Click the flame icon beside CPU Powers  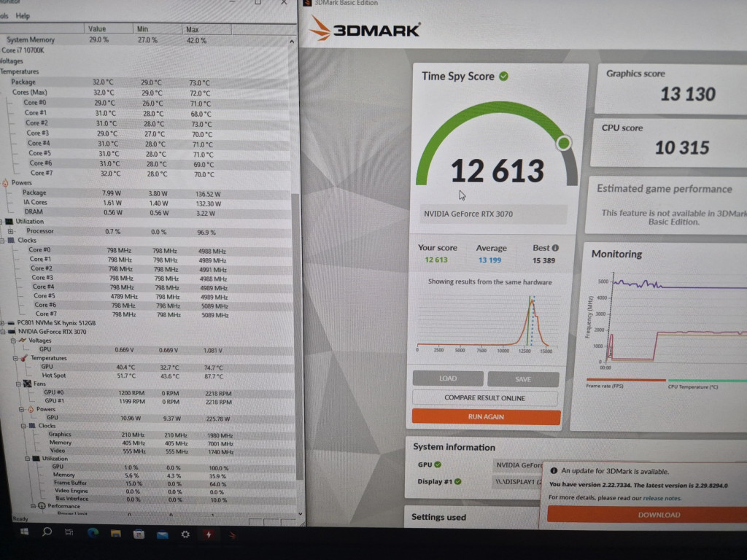[x=5, y=183]
